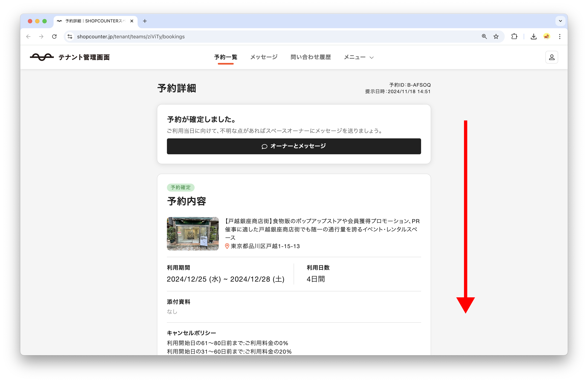This screenshot has height=382, width=588.
Task: Open the browser extensions puzzle icon
Action: pos(514,37)
